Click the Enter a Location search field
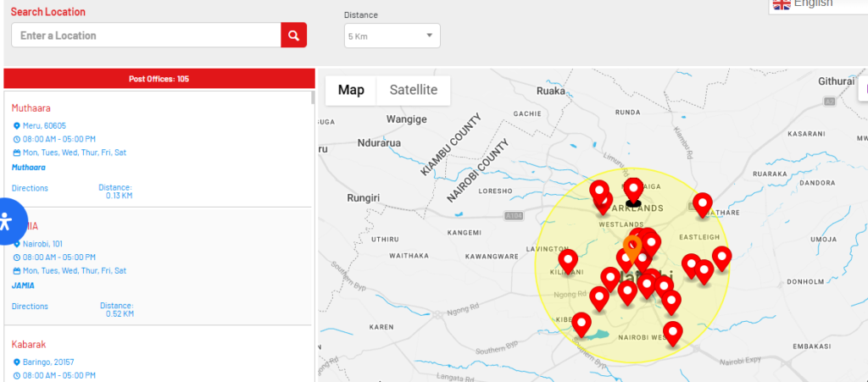Image resolution: width=868 pixels, height=382 pixels. (146, 36)
